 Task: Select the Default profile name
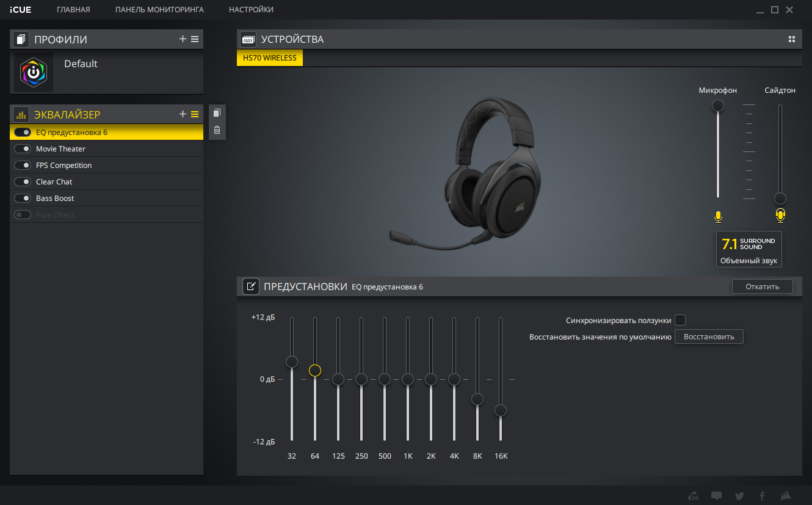[x=81, y=64]
